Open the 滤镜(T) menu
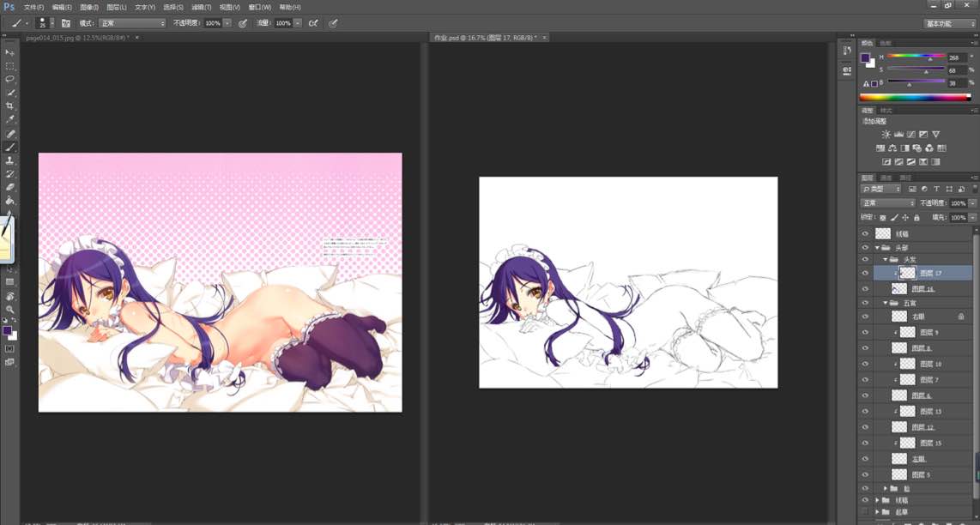This screenshot has width=980, height=525. click(202, 7)
